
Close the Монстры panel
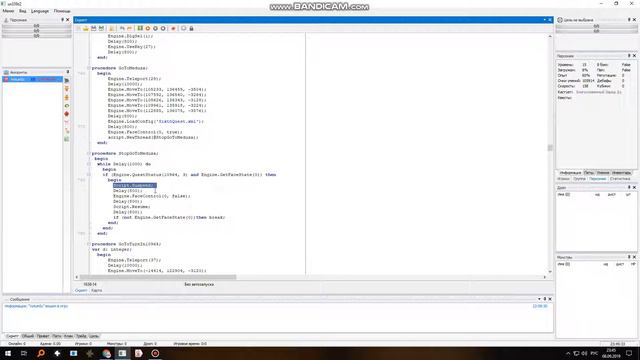click(634, 257)
